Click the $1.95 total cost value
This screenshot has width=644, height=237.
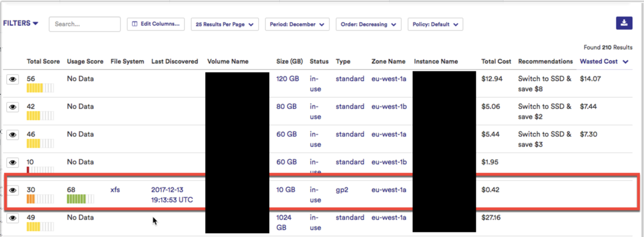pyautogui.click(x=491, y=162)
